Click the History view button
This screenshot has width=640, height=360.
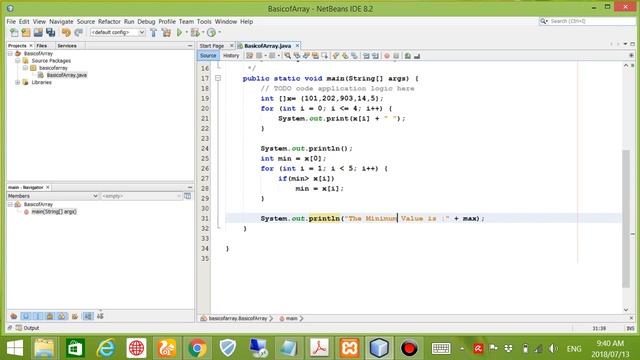click(231, 56)
